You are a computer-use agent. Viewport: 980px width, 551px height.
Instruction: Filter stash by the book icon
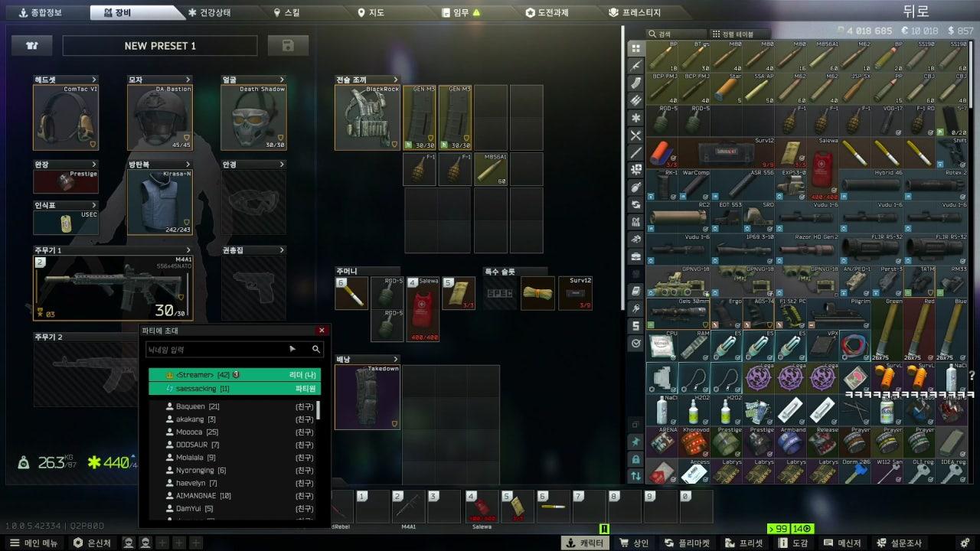pos(635,292)
